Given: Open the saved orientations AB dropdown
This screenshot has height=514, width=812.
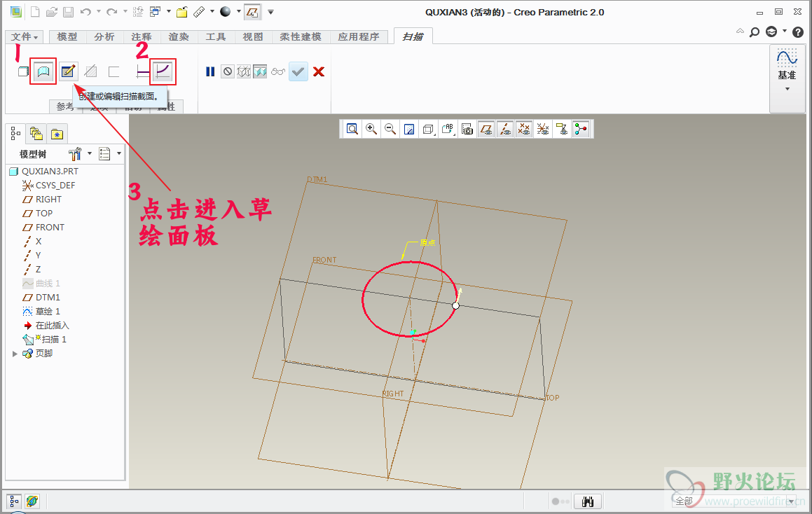Looking at the screenshot, I should coord(448,129).
